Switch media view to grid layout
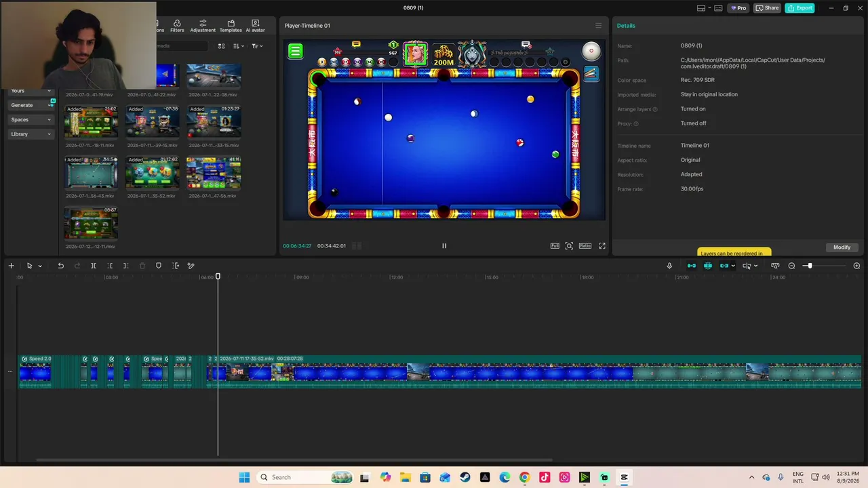The width and height of the screenshot is (868, 488). click(221, 46)
